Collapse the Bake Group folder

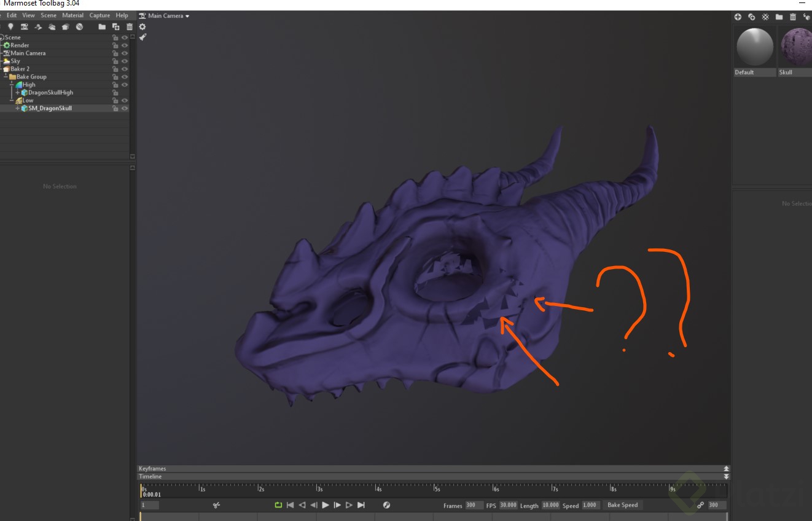tap(6, 77)
